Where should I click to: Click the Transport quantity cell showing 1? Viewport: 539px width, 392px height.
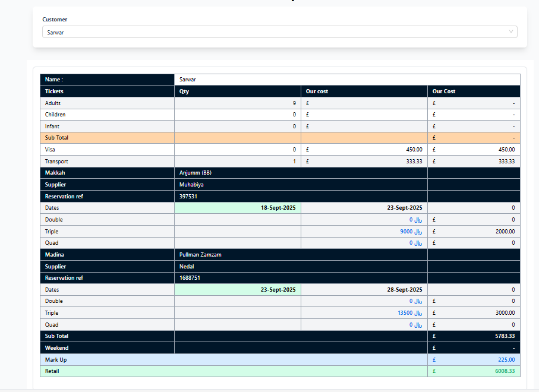tap(238, 162)
